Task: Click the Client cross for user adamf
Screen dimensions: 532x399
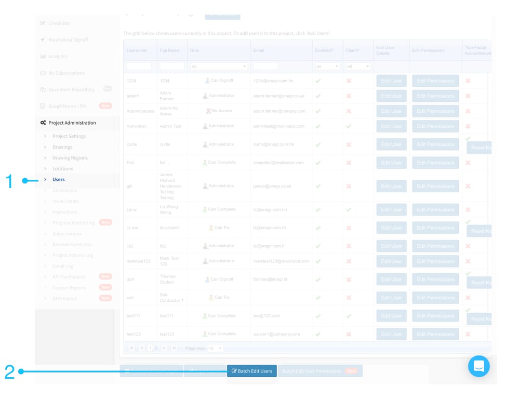Action: tap(349, 96)
